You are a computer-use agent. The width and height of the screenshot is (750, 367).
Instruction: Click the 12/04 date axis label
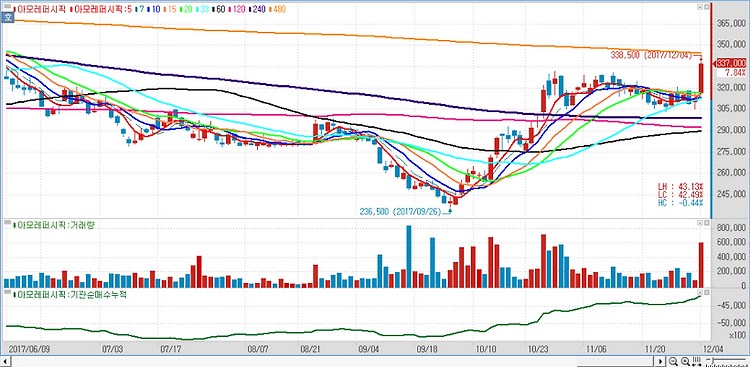(712, 348)
